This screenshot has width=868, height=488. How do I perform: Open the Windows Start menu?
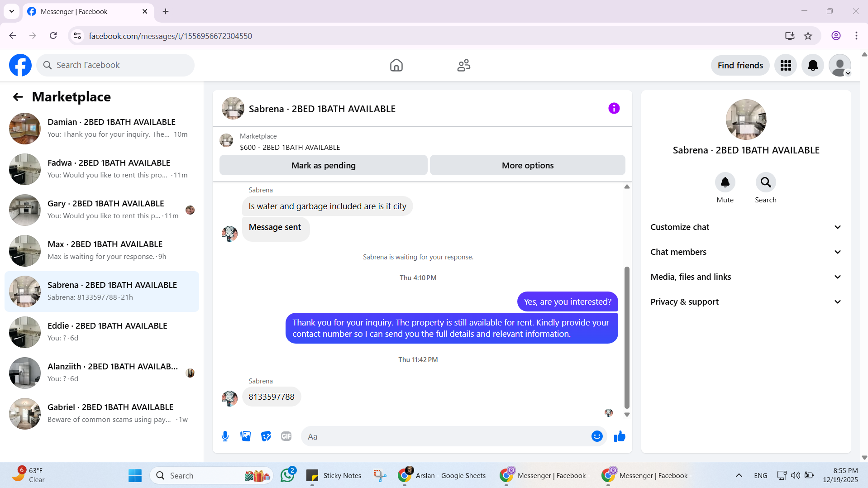135,475
